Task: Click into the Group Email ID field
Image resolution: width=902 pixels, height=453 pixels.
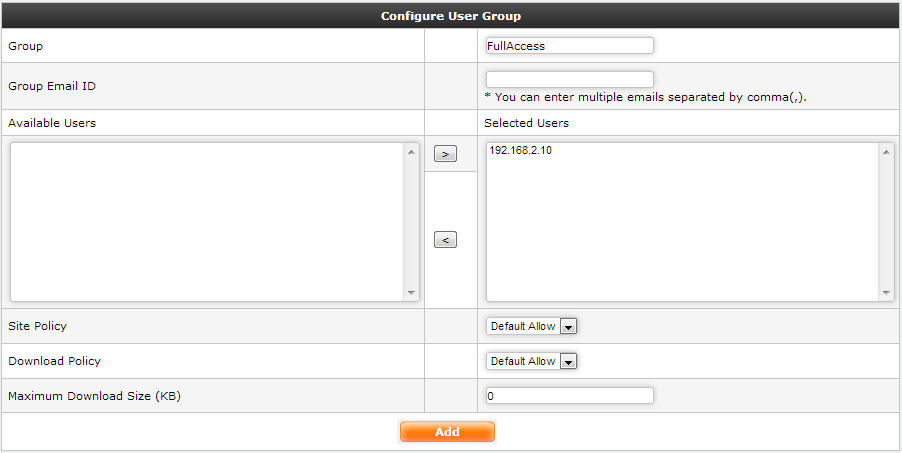Action: 569,79
